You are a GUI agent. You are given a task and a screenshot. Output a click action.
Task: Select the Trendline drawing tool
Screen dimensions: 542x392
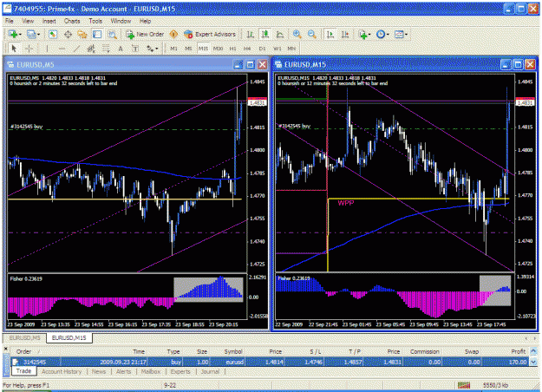click(x=76, y=49)
